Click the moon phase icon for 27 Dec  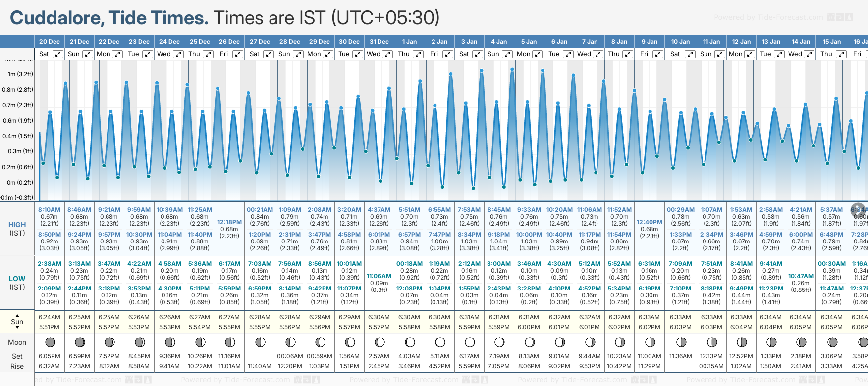tap(260, 342)
